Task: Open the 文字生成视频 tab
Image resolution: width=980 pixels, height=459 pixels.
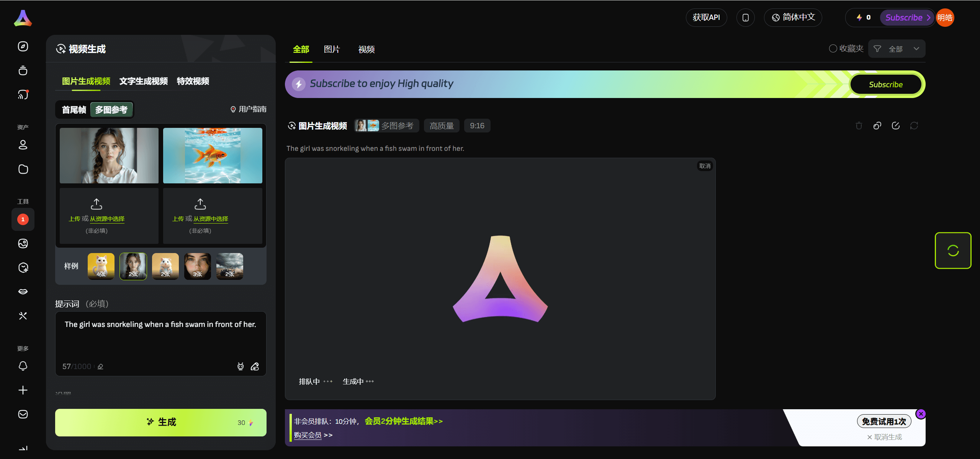Action: coord(144,81)
